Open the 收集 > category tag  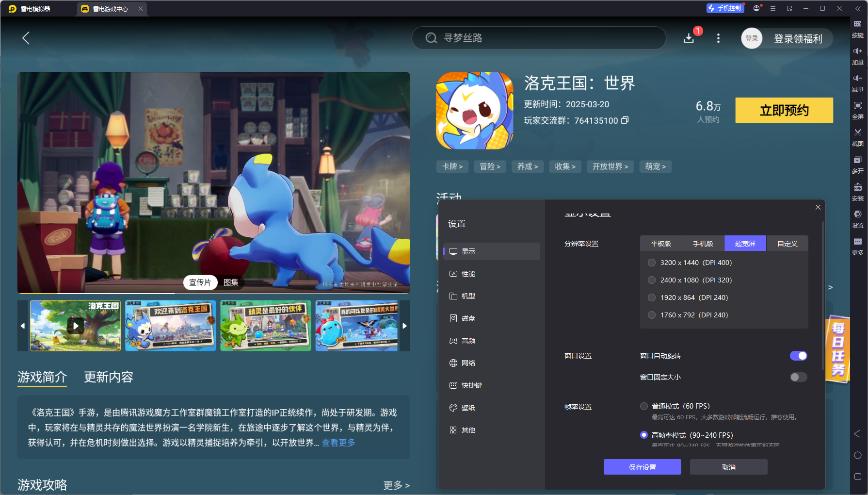pyautogui.click(x=565, y=166)
